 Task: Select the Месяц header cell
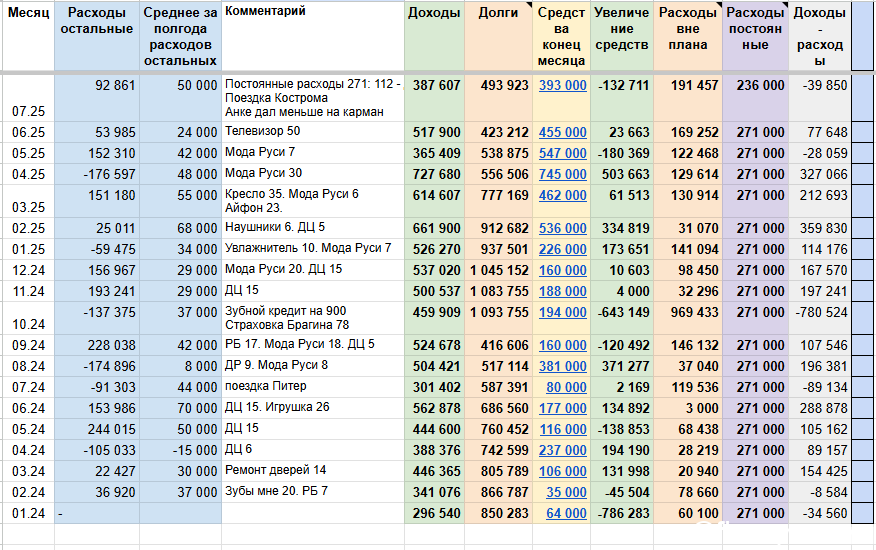tap(28, 37)
